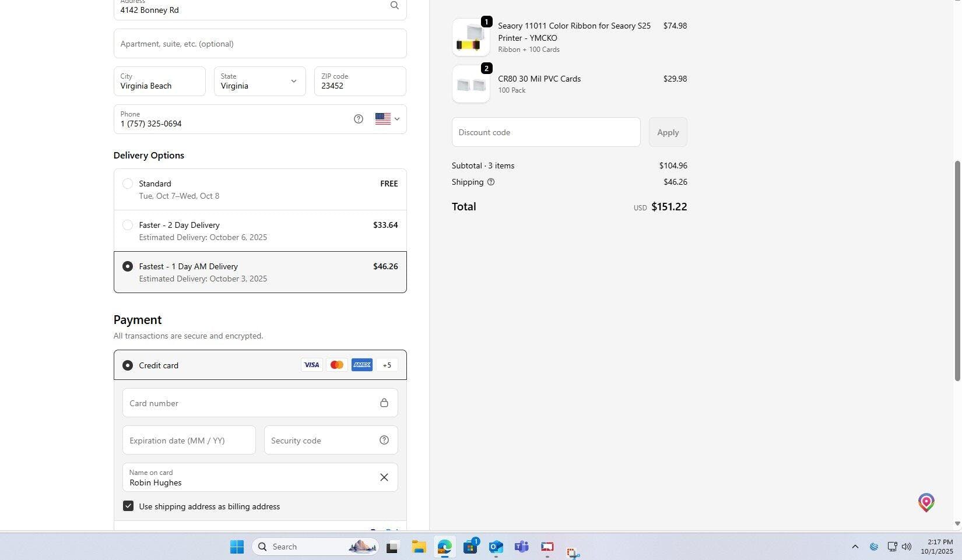Click the phone field help icon
This screenshot has width=962, height=560.
359,119
